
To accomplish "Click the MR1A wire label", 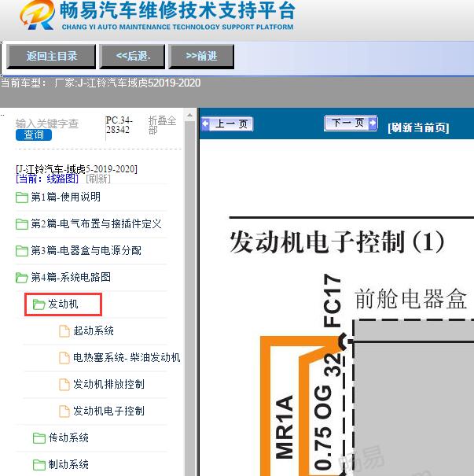I will (285, 426).
